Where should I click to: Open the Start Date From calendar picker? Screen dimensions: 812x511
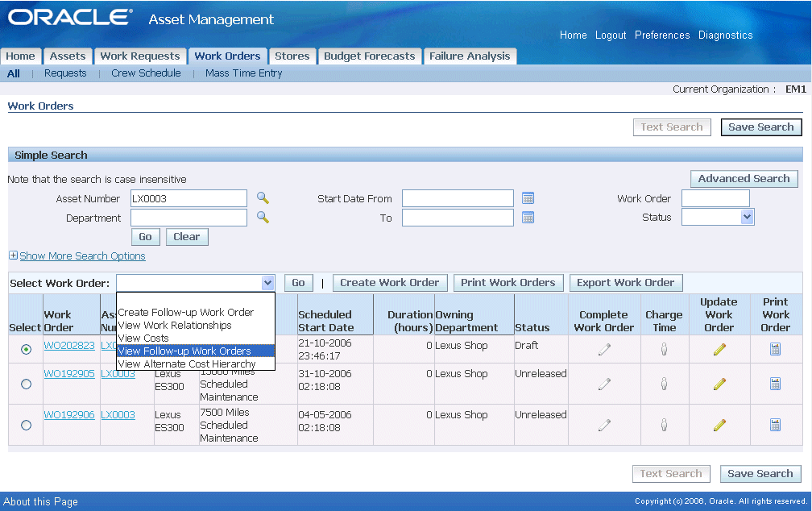click(x=528, y=198)
